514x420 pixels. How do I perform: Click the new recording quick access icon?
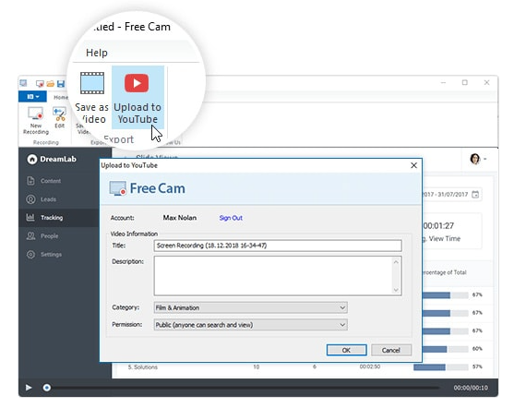coord(40,84)
